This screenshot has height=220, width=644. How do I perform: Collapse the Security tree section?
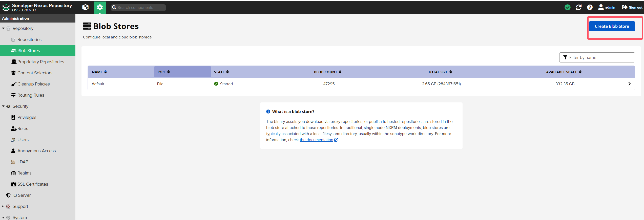point(3,106)
